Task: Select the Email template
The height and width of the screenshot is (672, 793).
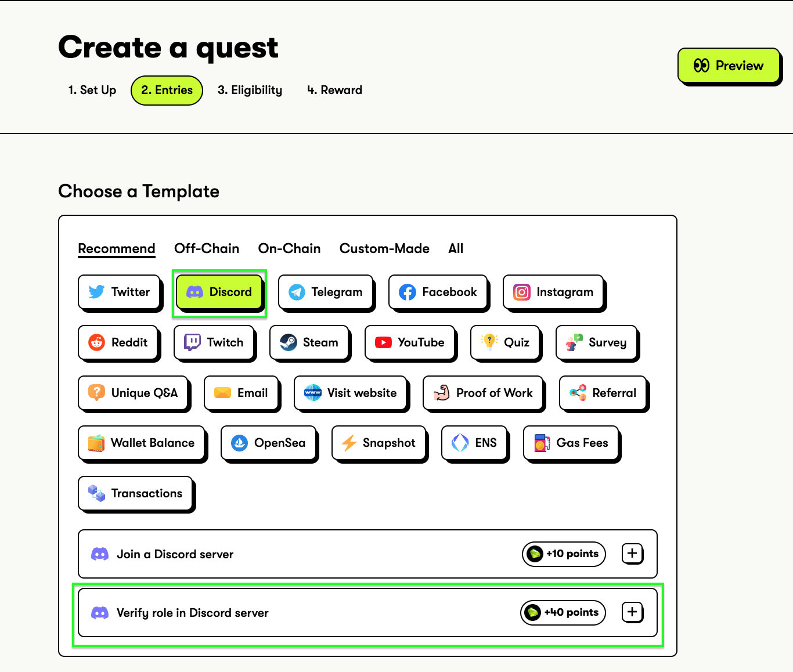Action: [x=241, y=393]
